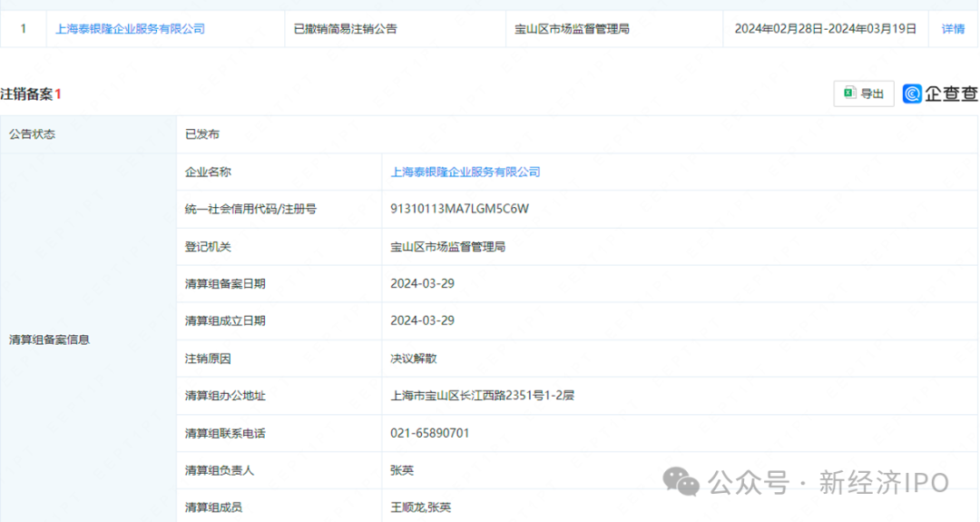The image size is (980, 522).
Task: Select the address 上海市宝山区长江西路2351号1-2层
Action: coord(482,396)
